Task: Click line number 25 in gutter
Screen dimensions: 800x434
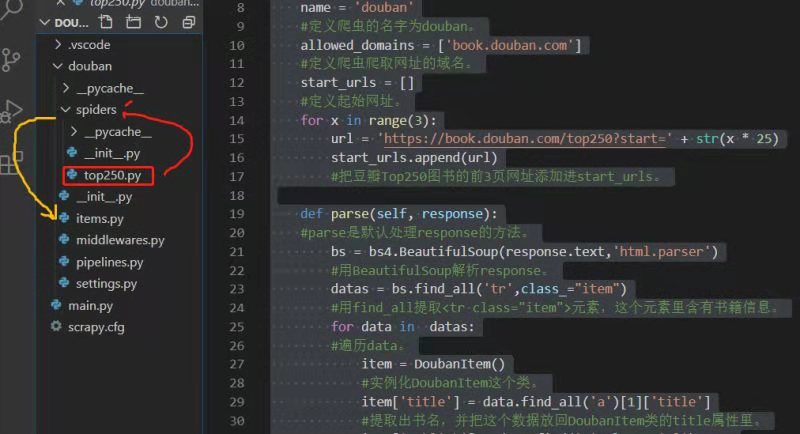Action: pyautogui.click(x=236, y=326)
